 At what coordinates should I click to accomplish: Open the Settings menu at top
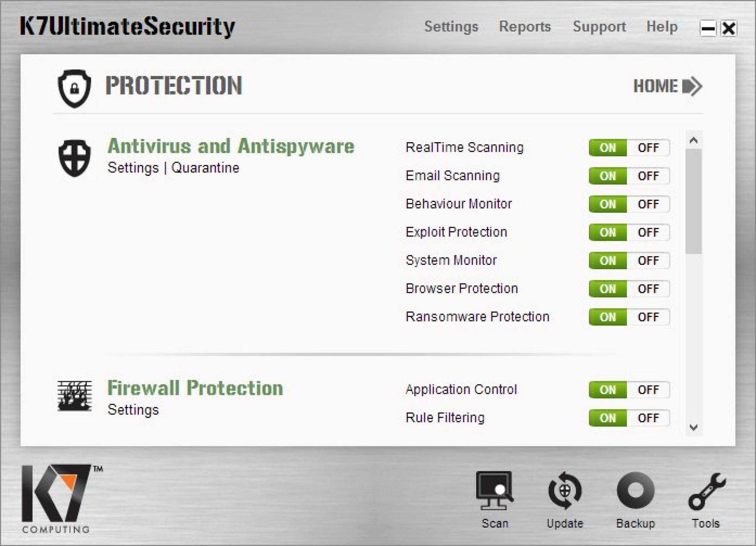(451, 27)
